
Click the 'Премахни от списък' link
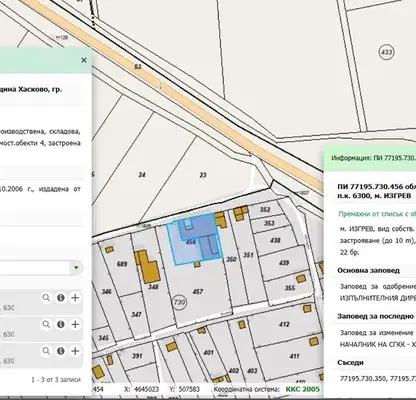coord(377,214)
